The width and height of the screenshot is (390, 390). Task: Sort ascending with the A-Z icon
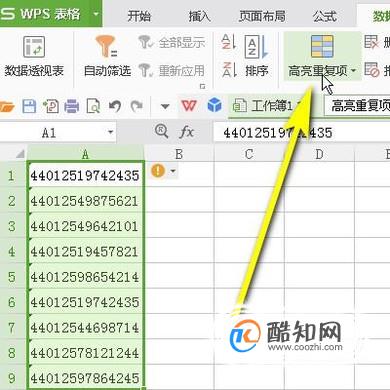(x=229, y=42)
